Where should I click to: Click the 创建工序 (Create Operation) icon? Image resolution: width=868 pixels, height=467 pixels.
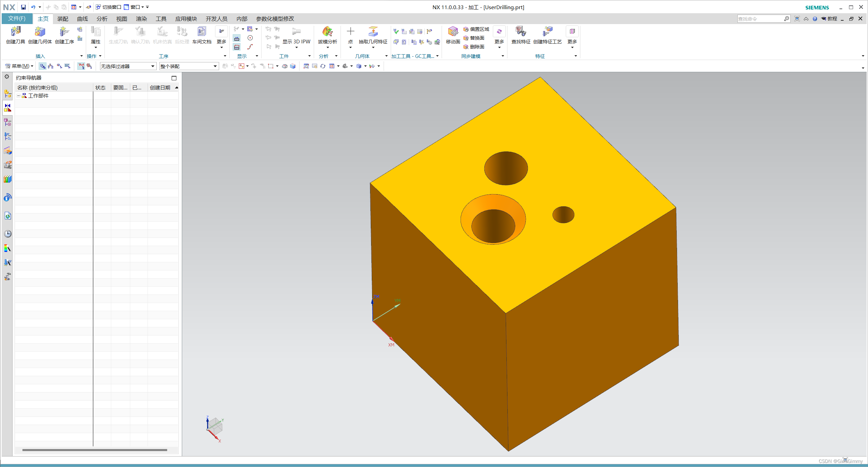64,32
